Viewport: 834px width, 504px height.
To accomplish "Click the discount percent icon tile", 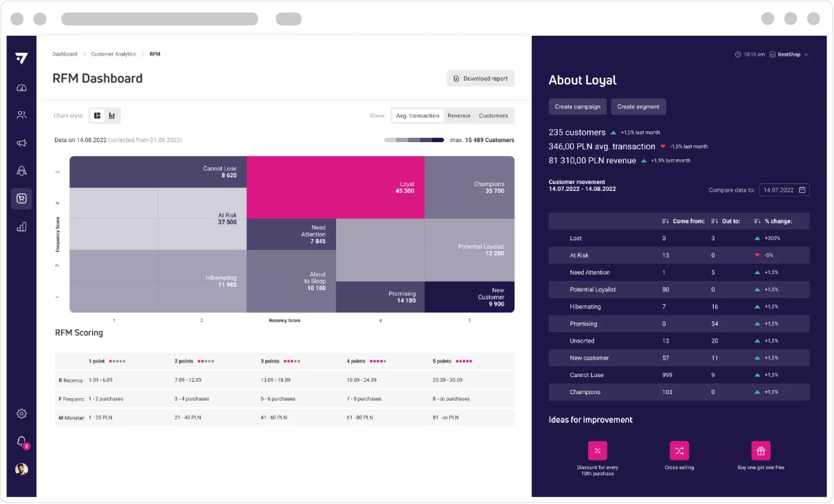I will coord(597,450).
